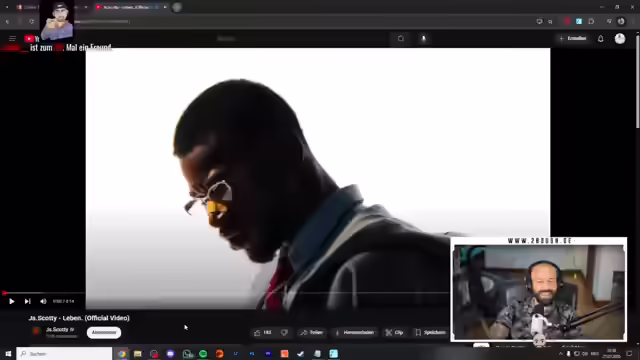Open File Explorer from the taskbar

point(138,353)
